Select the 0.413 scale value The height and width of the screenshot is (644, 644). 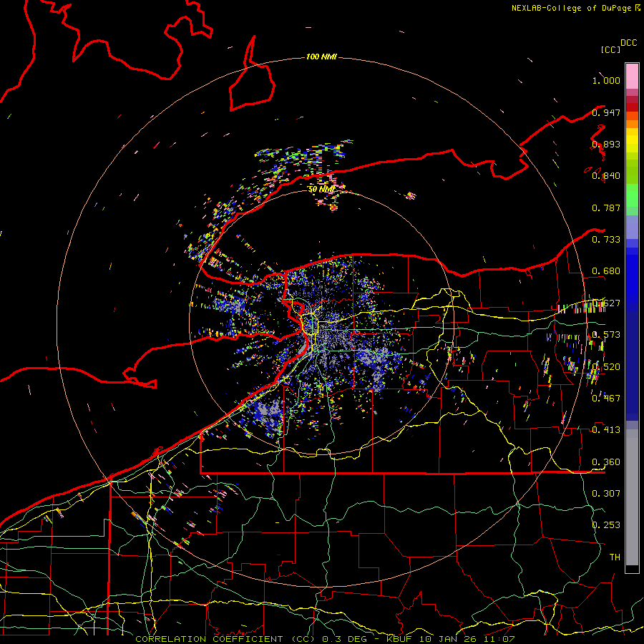pos(606,430)
